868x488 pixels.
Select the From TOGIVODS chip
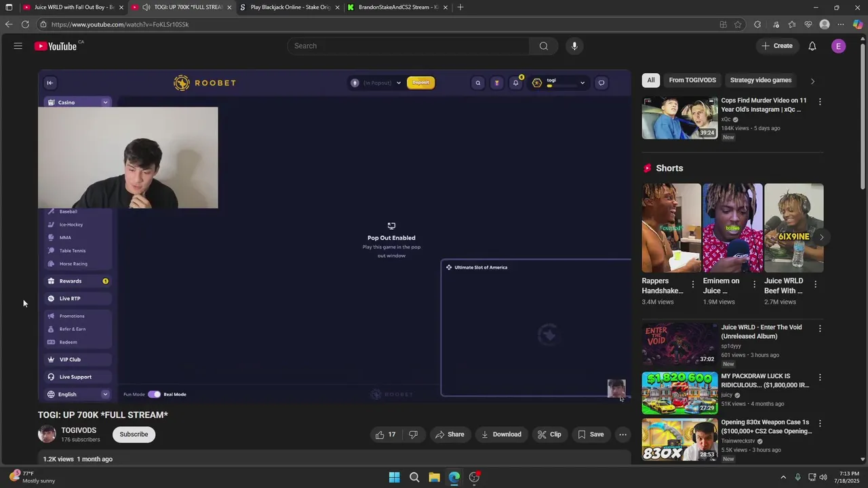692,80
